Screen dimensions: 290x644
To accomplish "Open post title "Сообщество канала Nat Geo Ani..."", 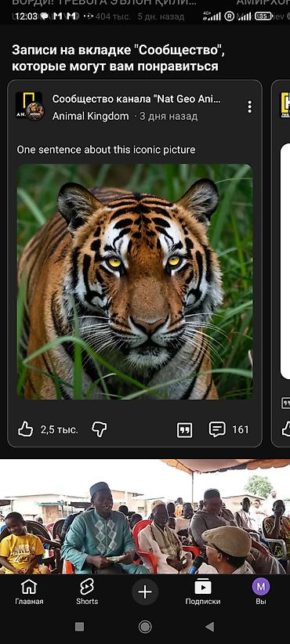I will tap(136, 99).
